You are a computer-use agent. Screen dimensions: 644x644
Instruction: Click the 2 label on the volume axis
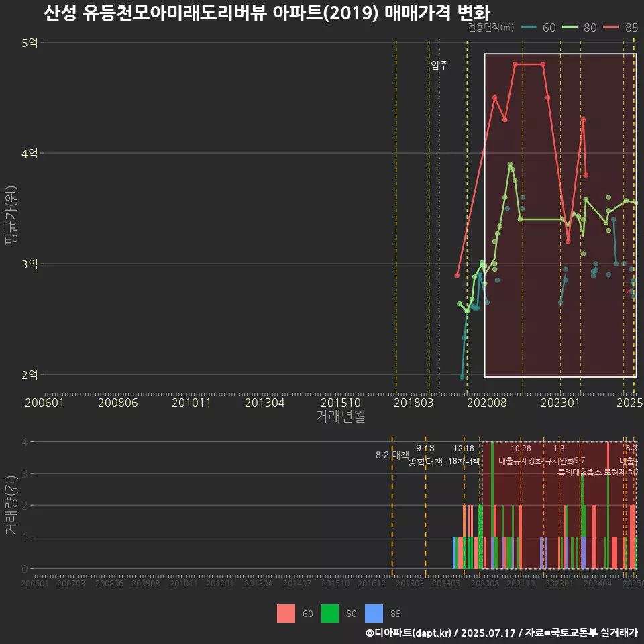[x=25, y=505]
